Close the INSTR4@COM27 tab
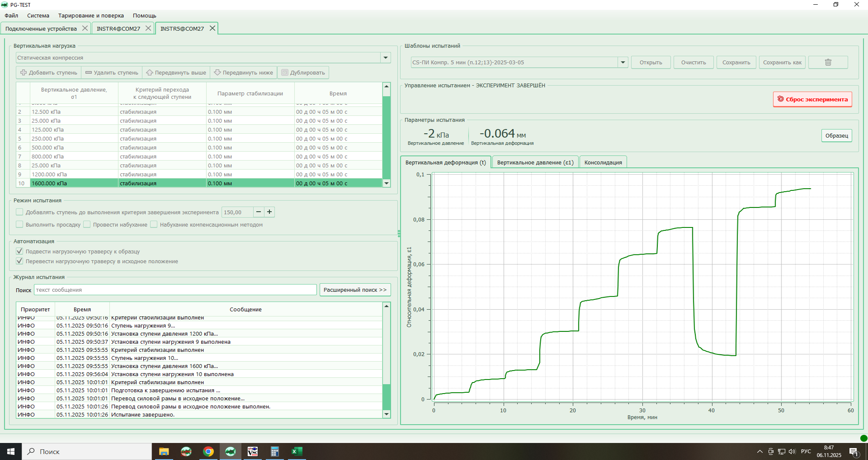 point(148,28)
